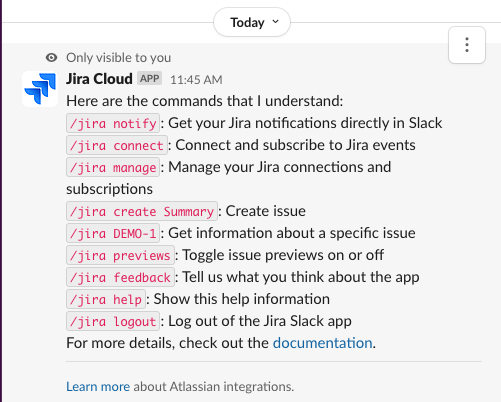Open the three-dot more actions menu
The width and height of the screenshot is (501, 402).
(x=467, y=45)
